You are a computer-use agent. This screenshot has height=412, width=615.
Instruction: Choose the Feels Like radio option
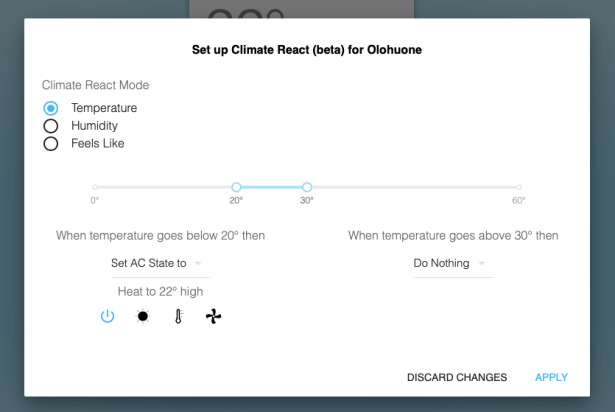pos(51,143)
